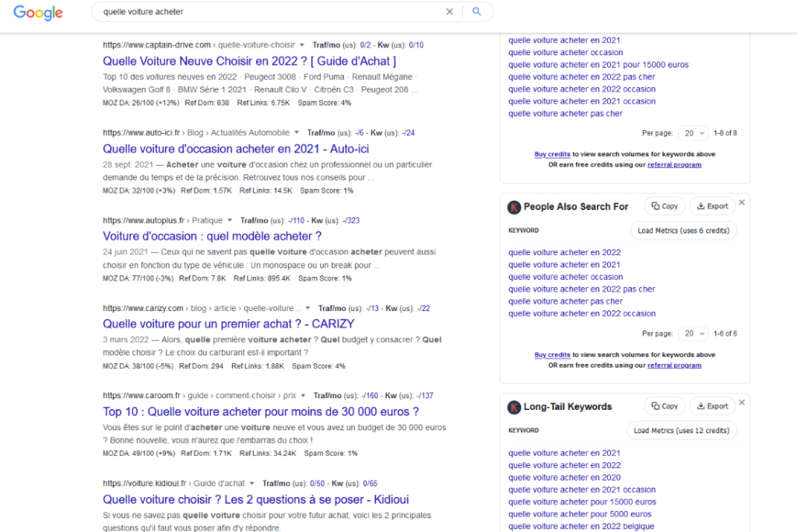Open 'Quelle voiture d'occasion acheter en 2021 - Auto-ici'
This screenshot has width=797, height=532.
pos(236,149)
